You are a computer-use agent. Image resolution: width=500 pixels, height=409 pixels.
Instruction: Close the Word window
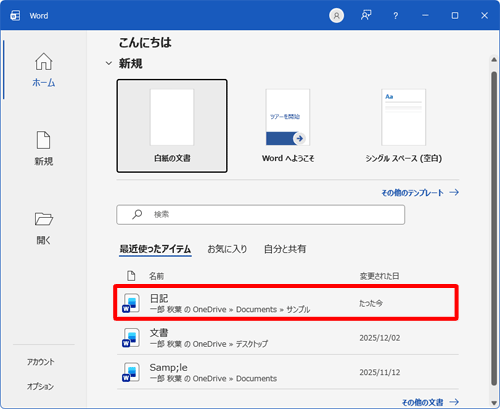[484, 16]
